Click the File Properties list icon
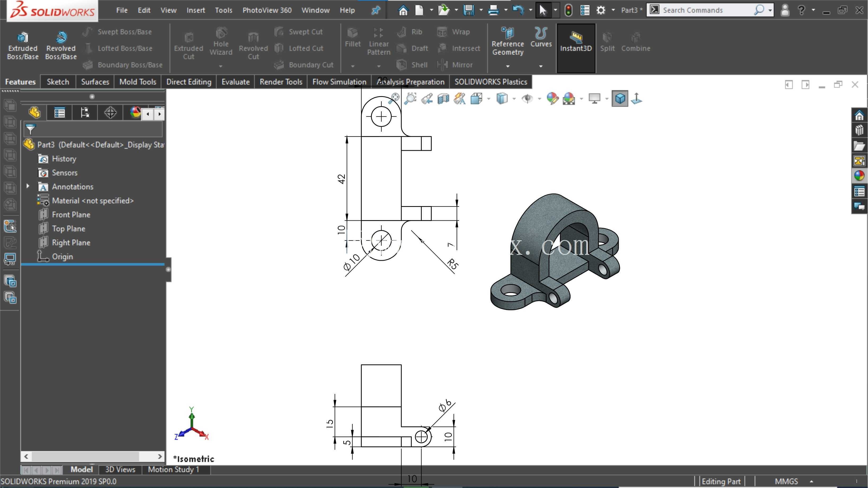Screen dimensions: 868x488 pyautogui.click(x=585, y=10)
